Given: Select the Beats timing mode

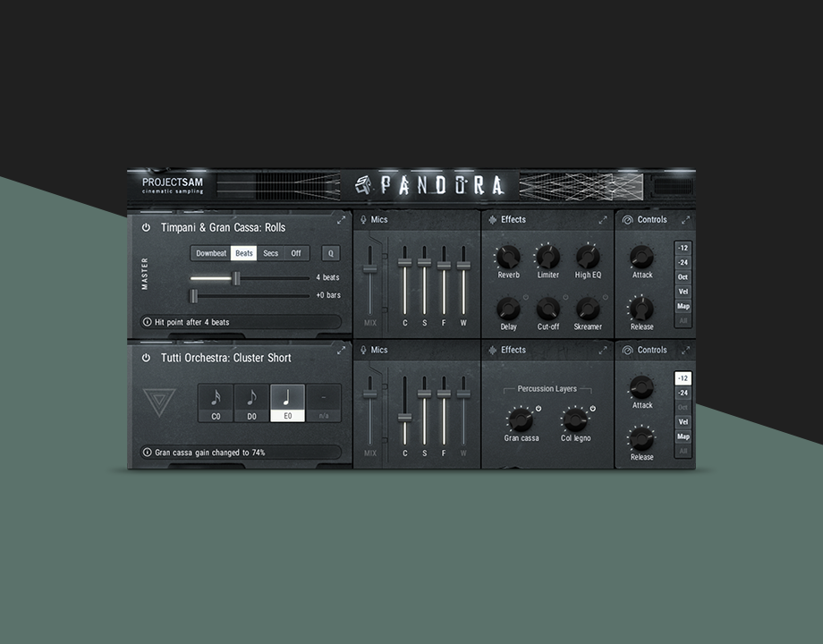Looking at the screenshot, I should click(x=243, y=253).
